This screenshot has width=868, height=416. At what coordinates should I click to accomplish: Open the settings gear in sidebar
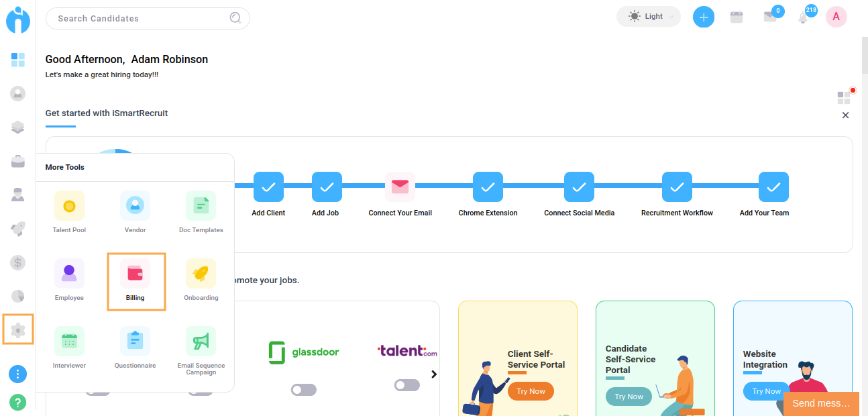point(18,329)
